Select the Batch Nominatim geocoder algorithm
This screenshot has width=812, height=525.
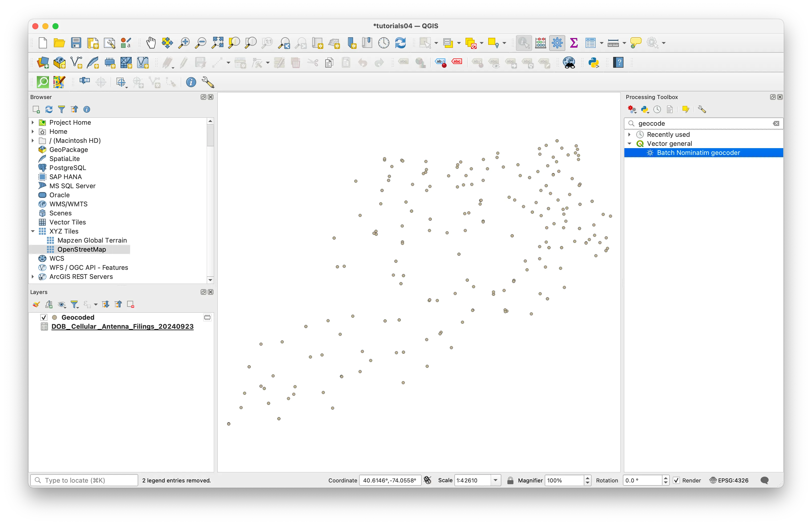point(698,152)
